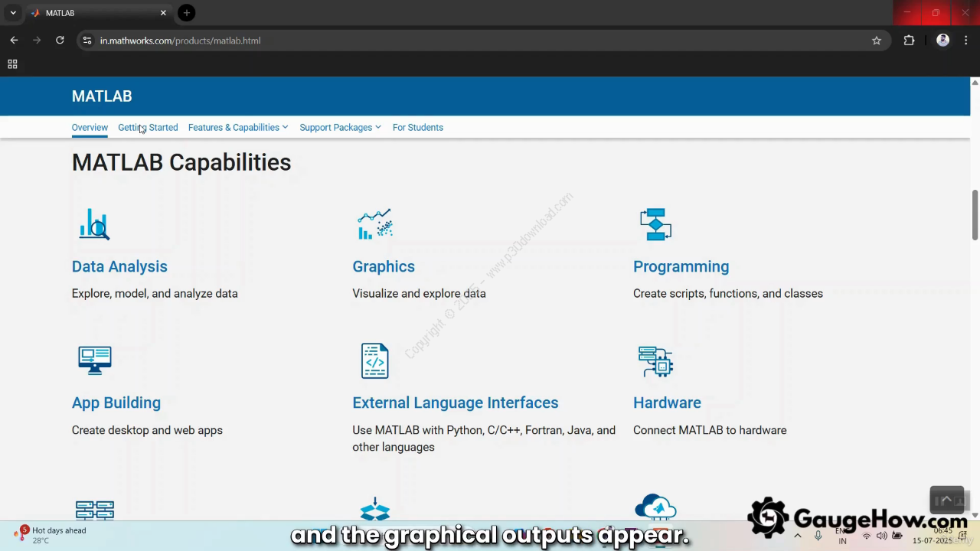Viewport: 980px width, 551px height.
Task: Click the Graphics plot icon
Action: pos(375,224)
